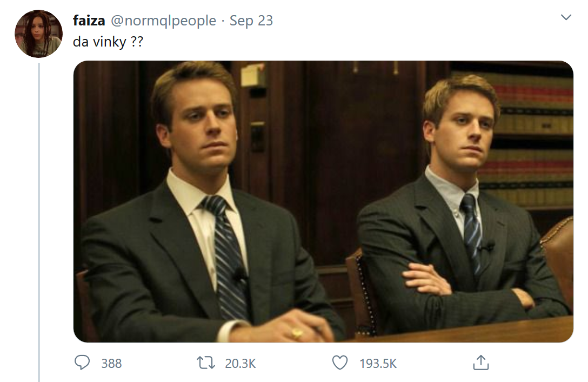This screenshot has height=382, width=588.
Task: Click the gold ring in the photo
Action: 297,333
